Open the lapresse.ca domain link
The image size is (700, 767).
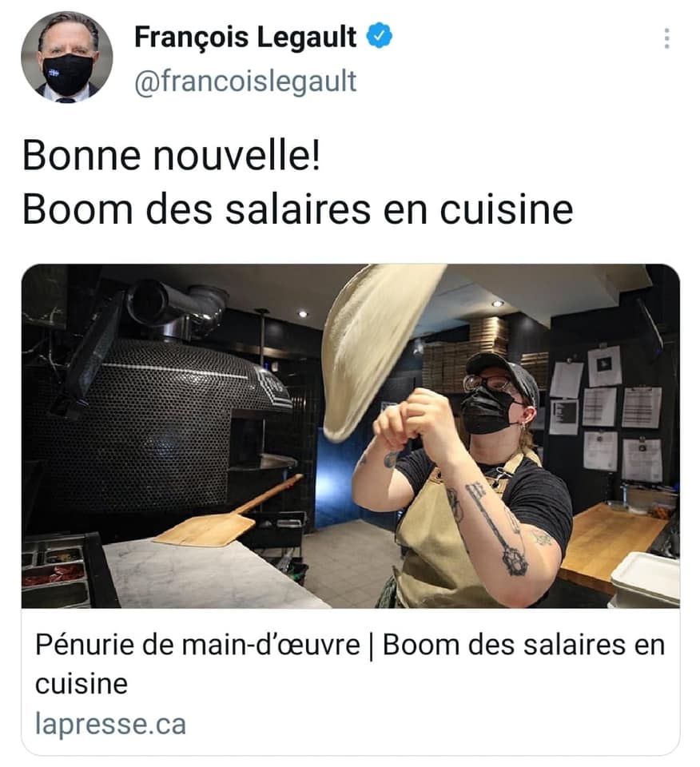[x=110, y=725]
